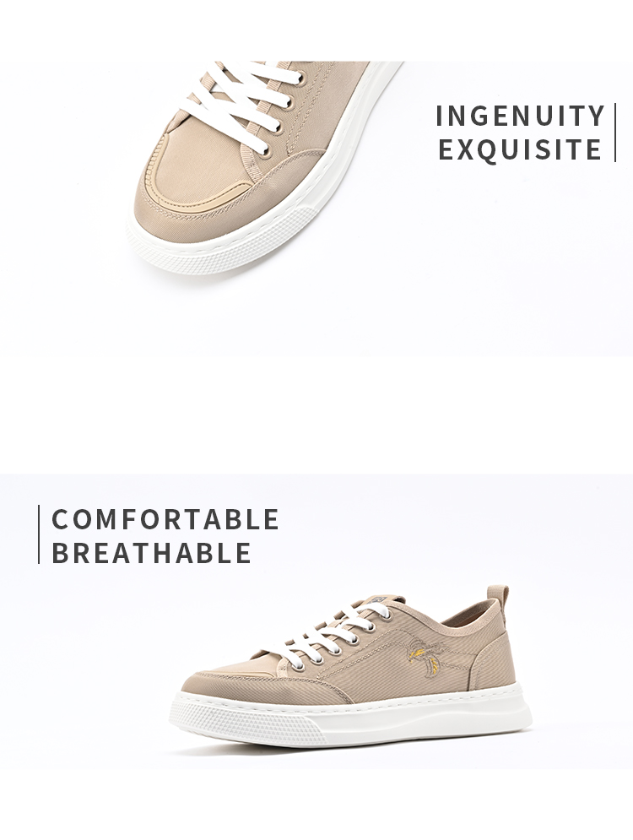This screenshot has width=633, height=840.
Task: Click the heel pull tab on side-view shoe
Action: pos(498,599)
